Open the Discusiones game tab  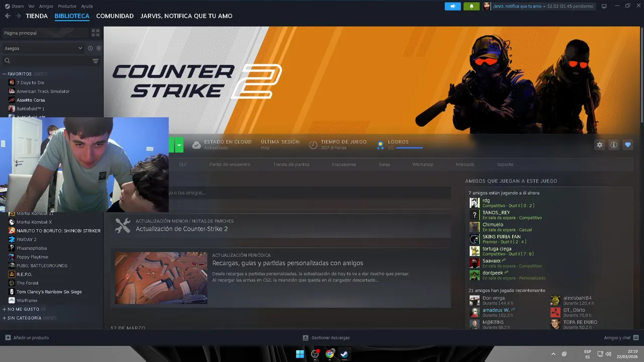pyautogui.click(x=344, y=164)
